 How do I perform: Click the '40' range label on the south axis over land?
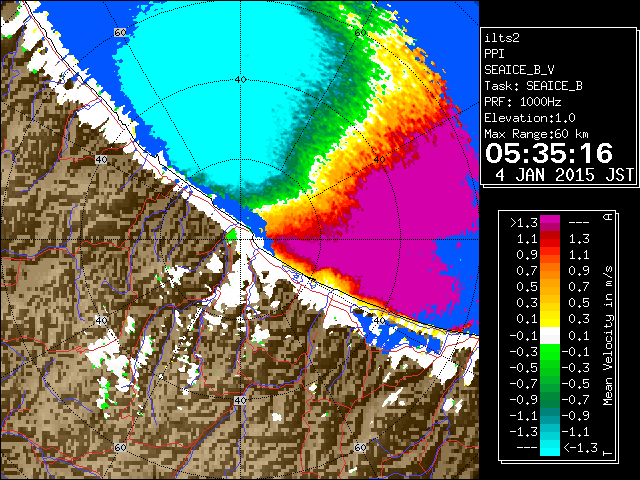point(240,400)
